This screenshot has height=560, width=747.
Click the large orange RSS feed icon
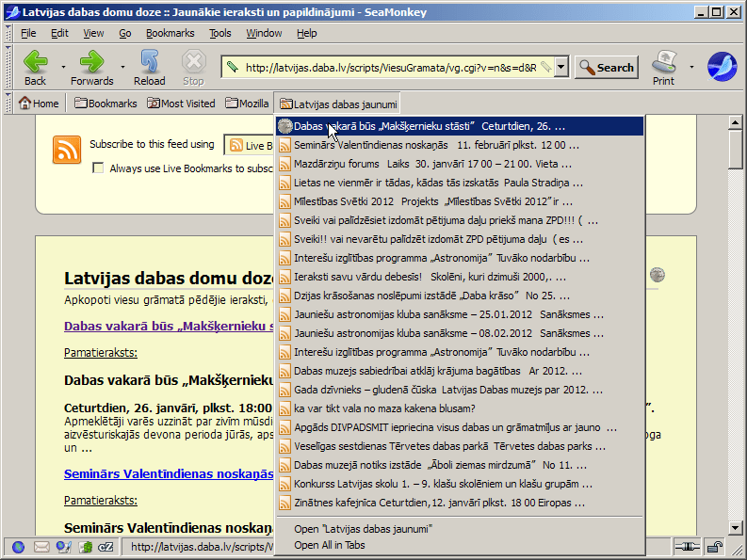click(67, 150)
